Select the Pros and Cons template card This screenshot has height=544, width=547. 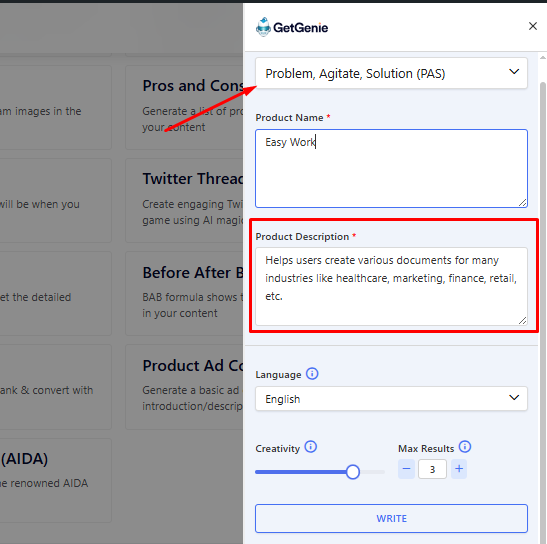pos(184,107)
